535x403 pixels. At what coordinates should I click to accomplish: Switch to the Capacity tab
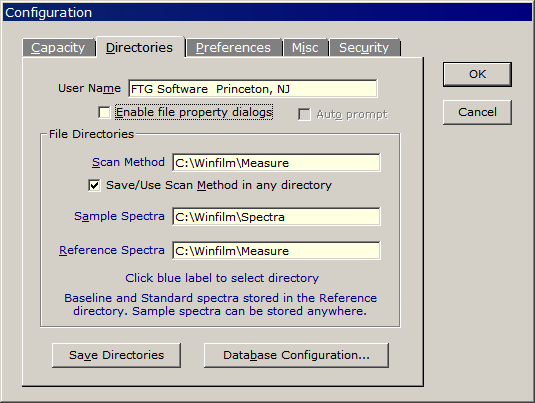[x=58, y=48]
